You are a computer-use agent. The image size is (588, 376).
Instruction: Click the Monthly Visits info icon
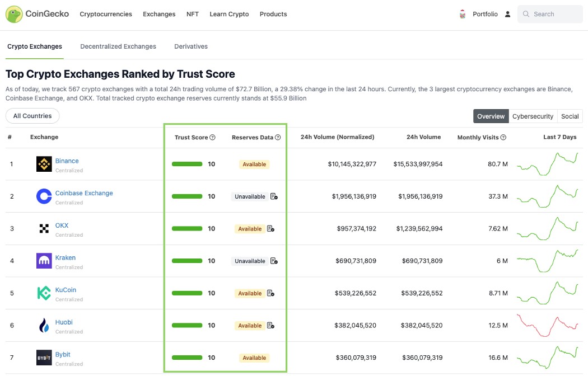point(503,137)
